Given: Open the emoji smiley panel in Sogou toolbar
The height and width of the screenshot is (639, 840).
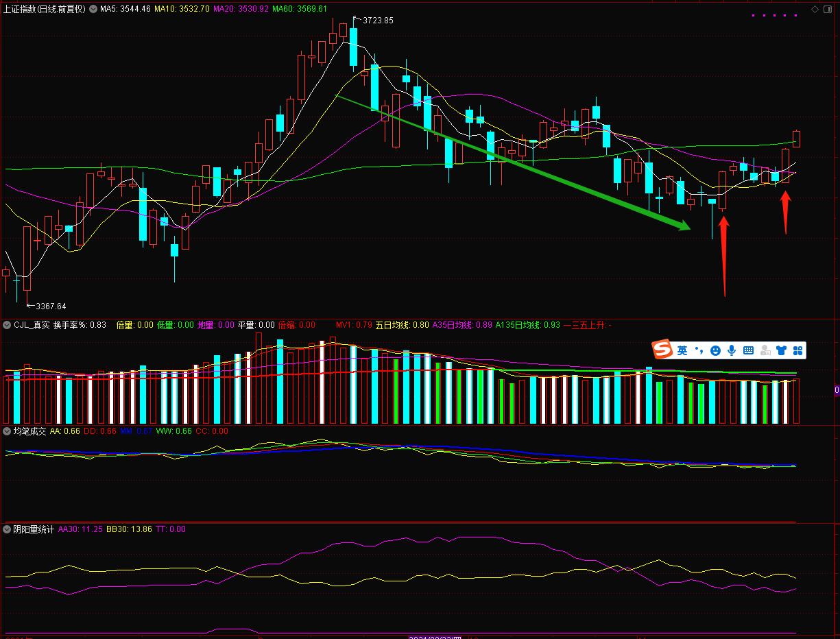Looking at the screenshot, I should click(715, 350).
